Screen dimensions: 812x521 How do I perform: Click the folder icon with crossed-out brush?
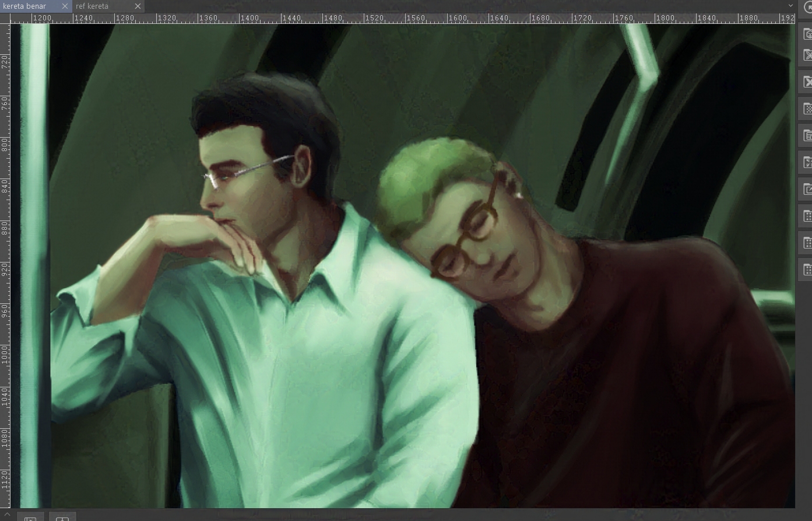tap(807, 55)
